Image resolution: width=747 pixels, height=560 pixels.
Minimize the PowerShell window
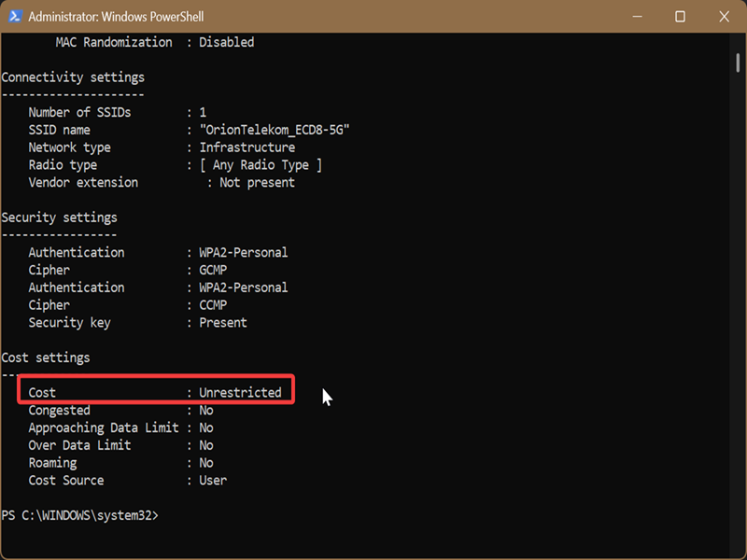tap(637, 17)
